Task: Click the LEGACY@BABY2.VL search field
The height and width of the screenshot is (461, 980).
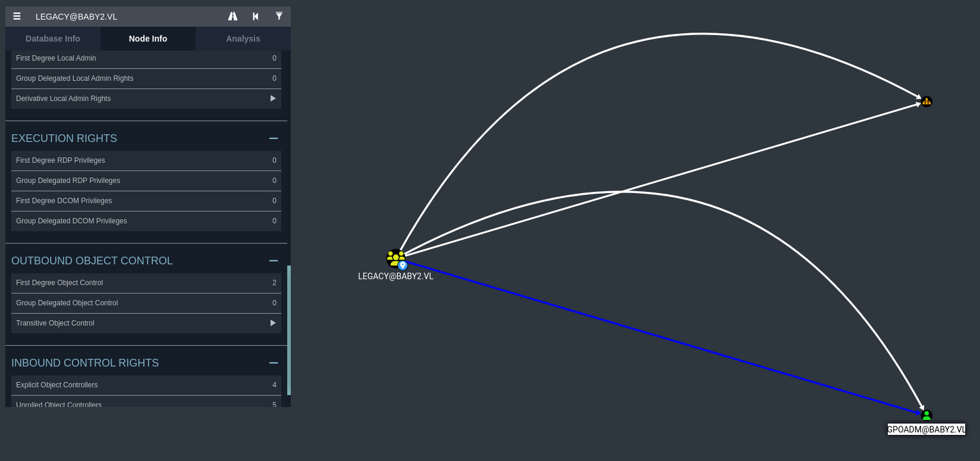Action: [125, 17]
